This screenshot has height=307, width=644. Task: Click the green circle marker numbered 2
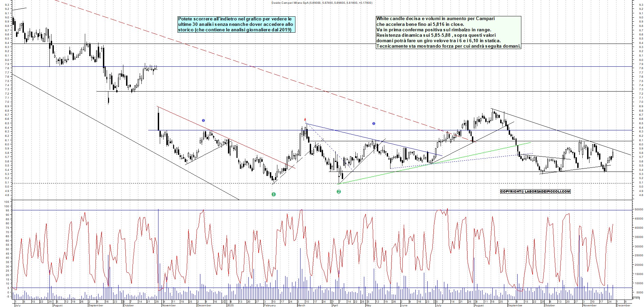pos(339,192)
